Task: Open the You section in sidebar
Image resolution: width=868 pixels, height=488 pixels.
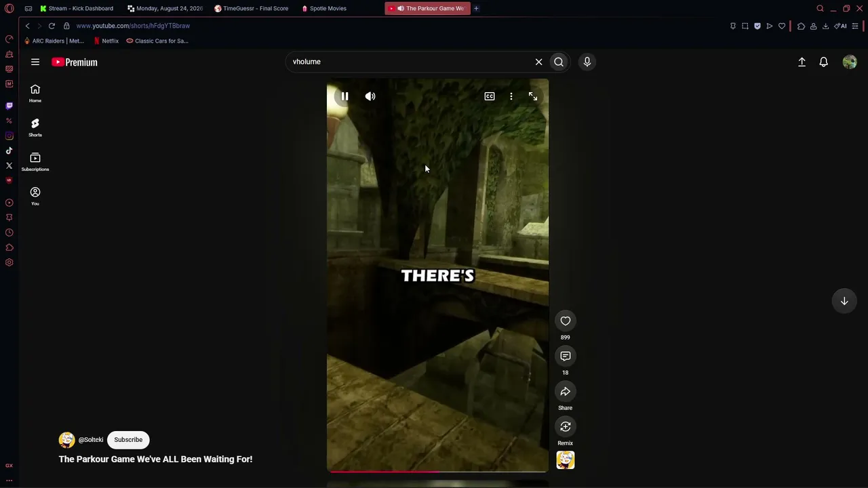Action: tap(35, 197)
